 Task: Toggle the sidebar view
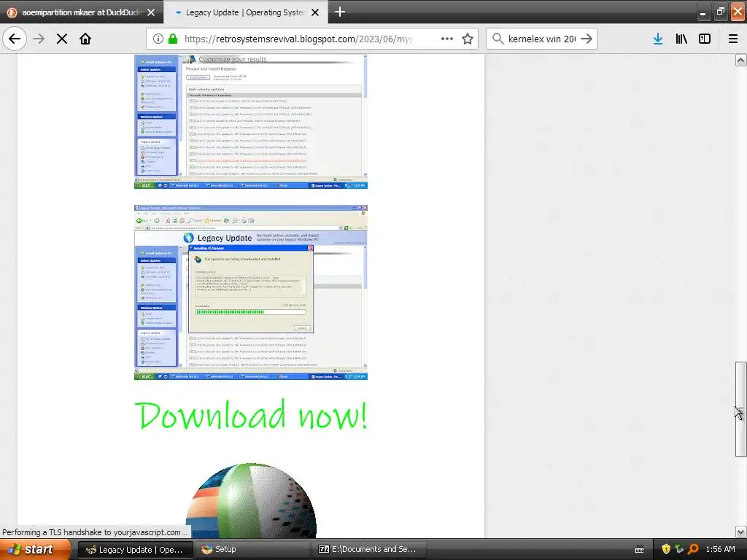click(705, 39)
